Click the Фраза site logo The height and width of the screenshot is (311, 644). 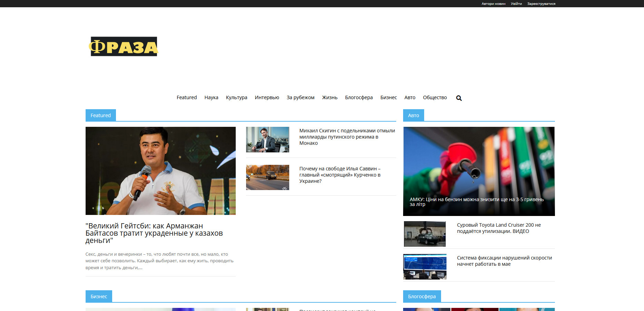[x=123, y=47]
